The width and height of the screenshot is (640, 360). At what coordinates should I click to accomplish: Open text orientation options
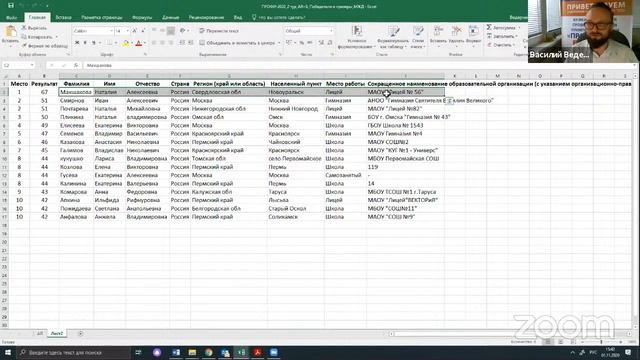point(183,31)
